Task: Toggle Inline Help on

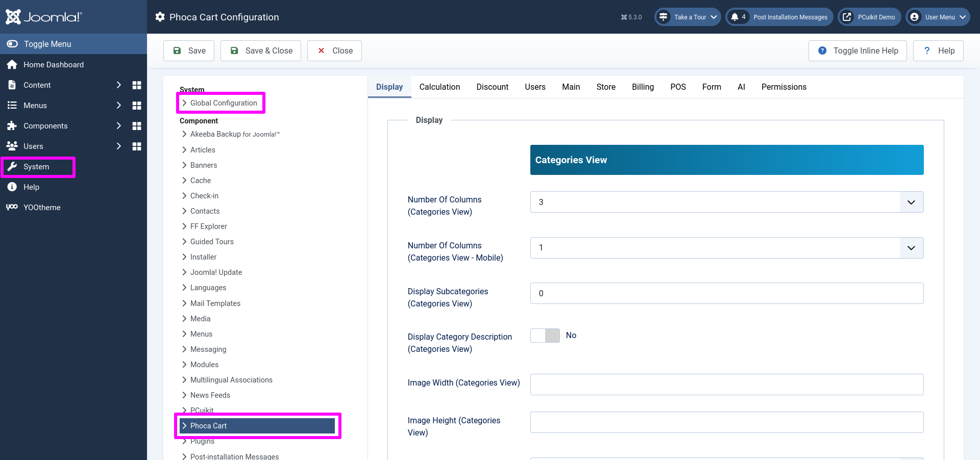Action: (857, 51)
